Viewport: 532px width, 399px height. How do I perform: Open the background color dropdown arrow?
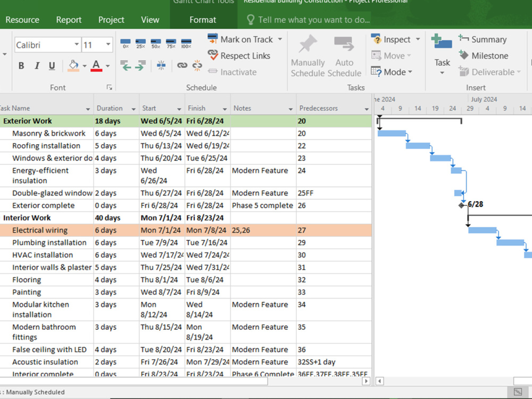coord(85,66)
